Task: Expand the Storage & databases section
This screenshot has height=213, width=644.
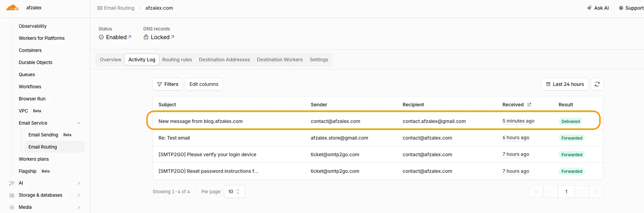Action: coord(79,195)
